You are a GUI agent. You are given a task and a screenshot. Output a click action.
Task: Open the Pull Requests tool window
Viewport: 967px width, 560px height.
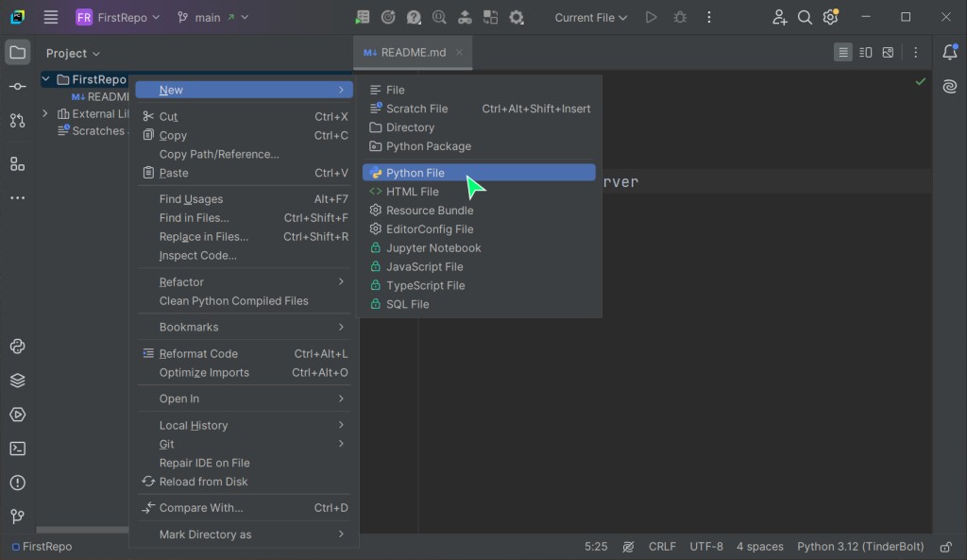(x=17, y=121)
